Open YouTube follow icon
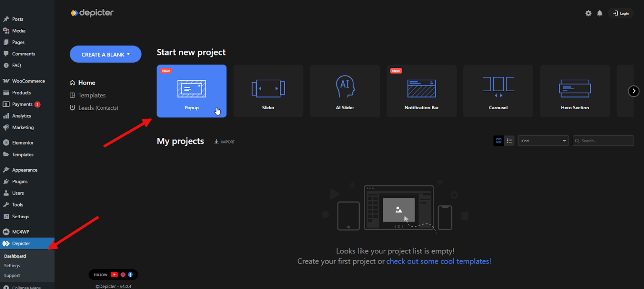This screenshot has height=289, width=644. [x=114, y=275]
